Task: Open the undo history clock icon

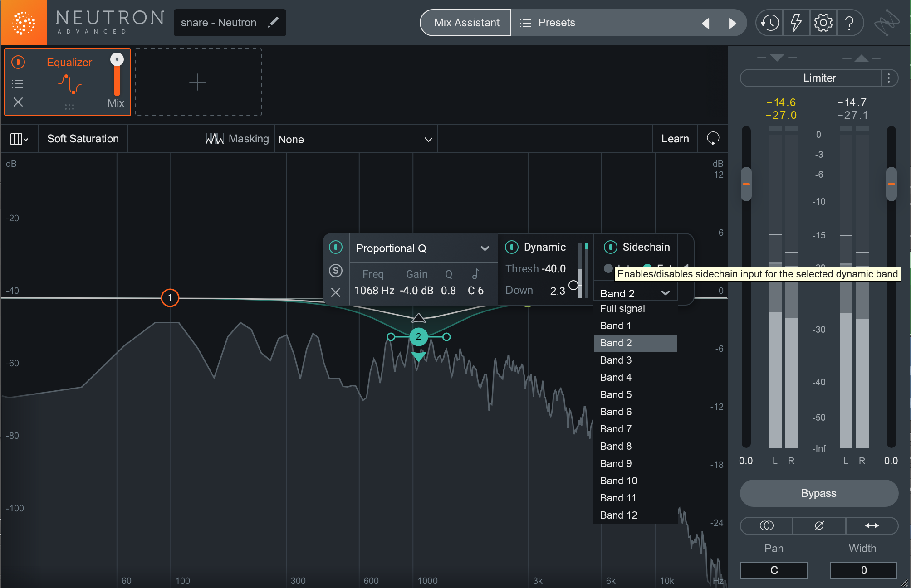Action: tap(769, 23)
